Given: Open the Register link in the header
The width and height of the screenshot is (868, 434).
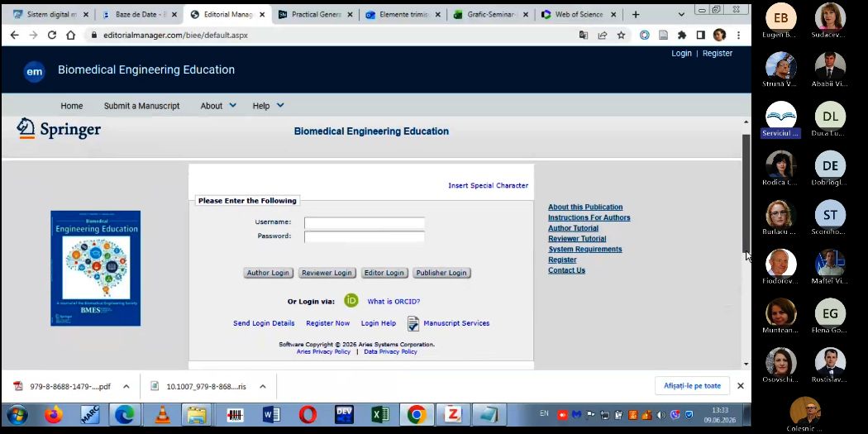Looking at the screenshot, I should click(x=718, y=53).
